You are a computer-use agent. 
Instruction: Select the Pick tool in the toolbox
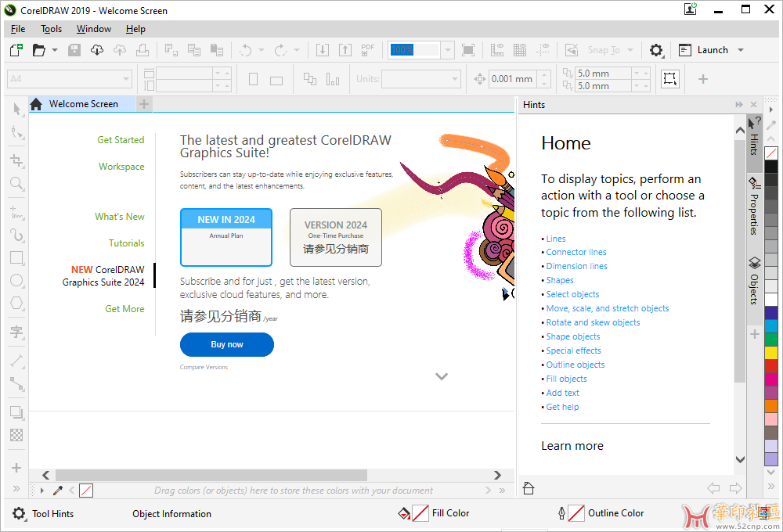(16, 109)
